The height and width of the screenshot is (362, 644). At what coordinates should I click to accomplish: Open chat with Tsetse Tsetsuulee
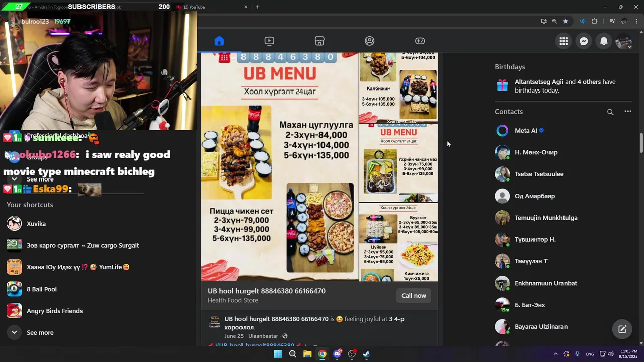point(563,174)
